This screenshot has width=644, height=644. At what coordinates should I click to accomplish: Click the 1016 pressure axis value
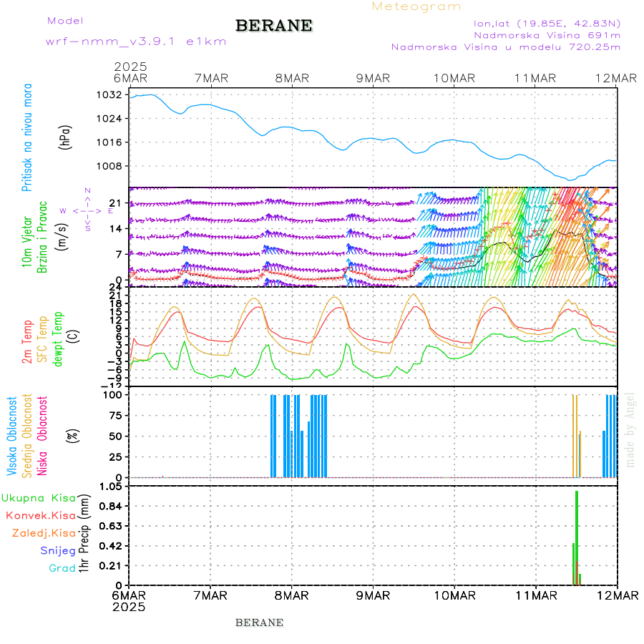point(109,142)
